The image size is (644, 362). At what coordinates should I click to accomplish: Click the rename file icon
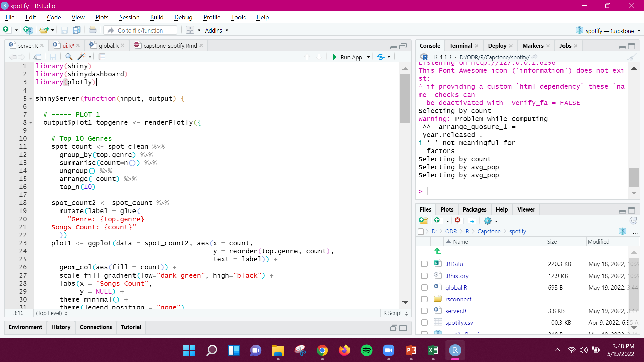(x=472, y=221)
